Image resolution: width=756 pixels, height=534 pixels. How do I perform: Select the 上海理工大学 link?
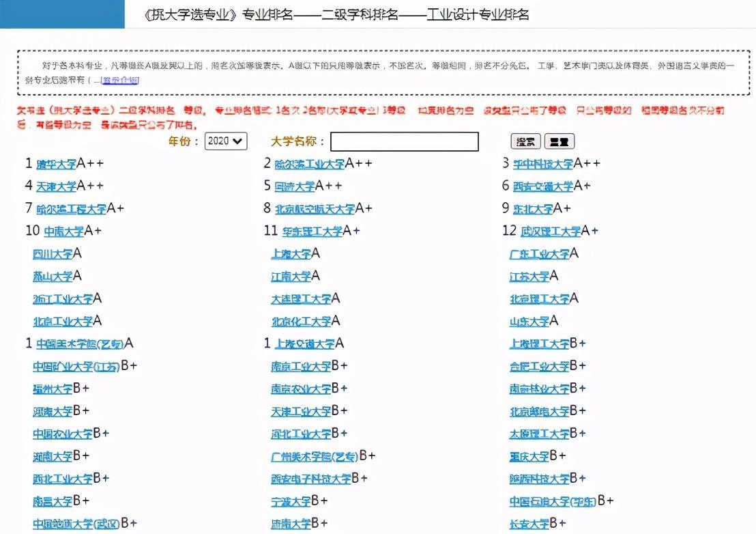pos(539,344)
